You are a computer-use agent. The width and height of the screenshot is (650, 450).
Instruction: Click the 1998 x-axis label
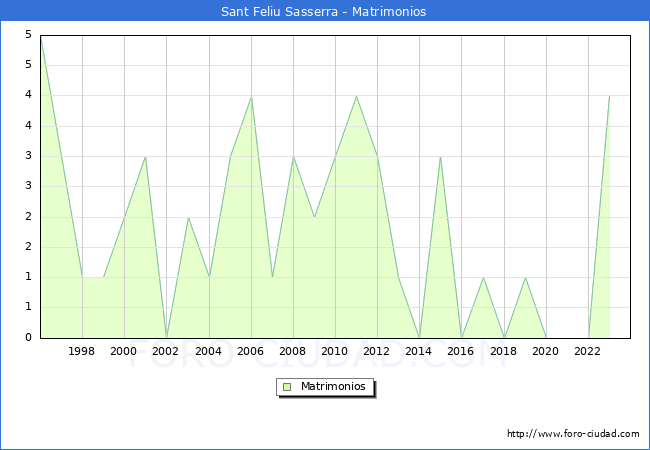81,351
